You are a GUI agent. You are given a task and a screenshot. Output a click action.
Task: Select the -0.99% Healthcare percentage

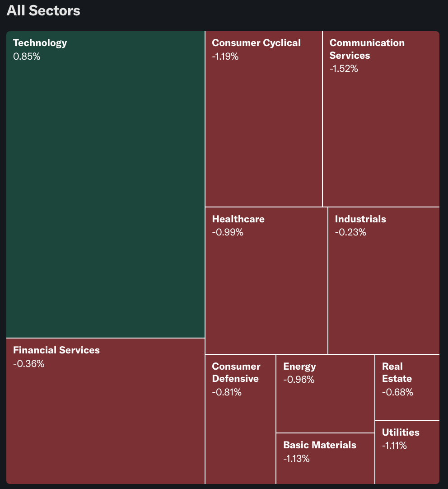[x=228, y=233]
